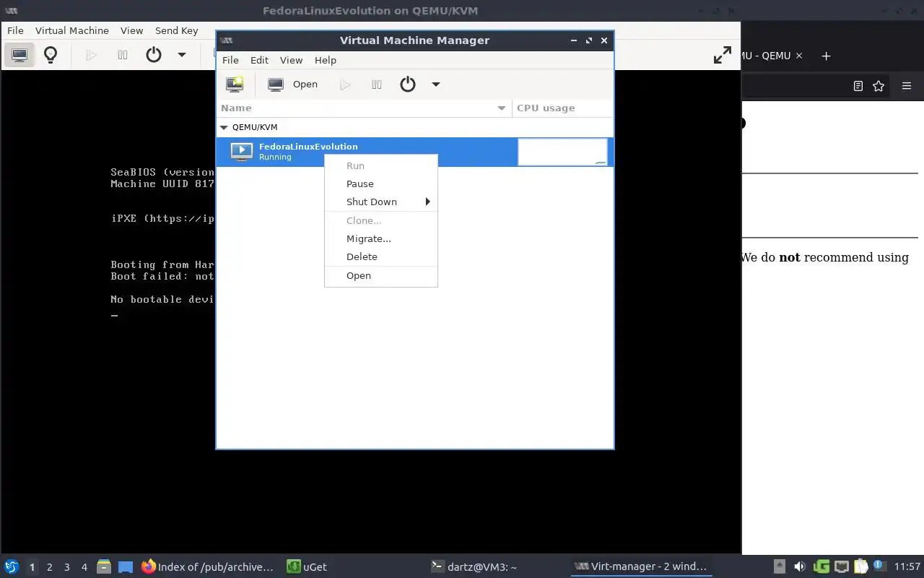The image size is (924, 578).
Task: Click the removable media eject tray icon
Action: point(779,566)
